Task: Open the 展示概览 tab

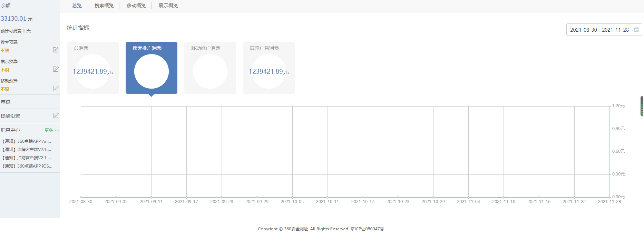Action: [x=168, y=6]
